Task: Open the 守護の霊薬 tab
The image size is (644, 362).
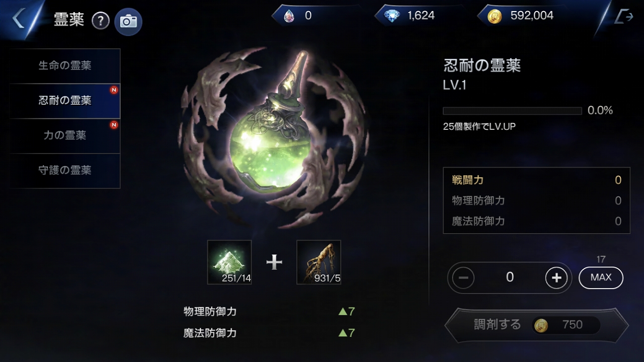Action: coord(65,171)
